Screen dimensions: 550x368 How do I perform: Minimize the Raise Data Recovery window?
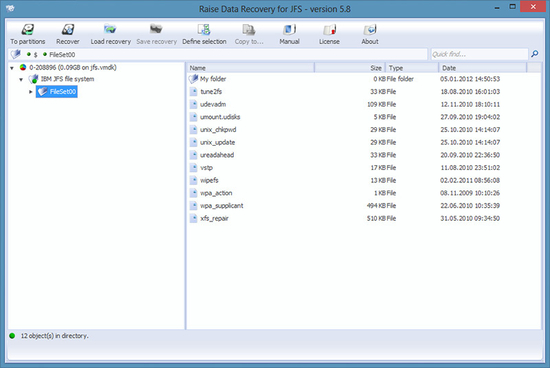[497, 7]
